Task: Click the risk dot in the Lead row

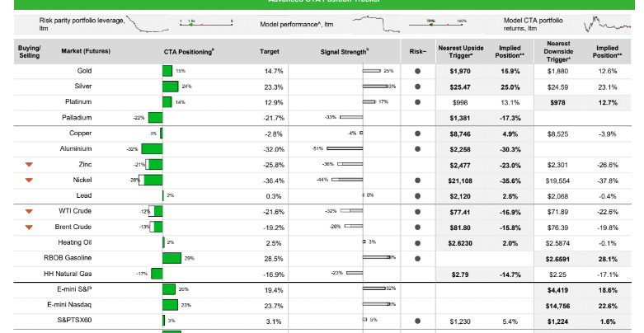Action: (418, 196)
